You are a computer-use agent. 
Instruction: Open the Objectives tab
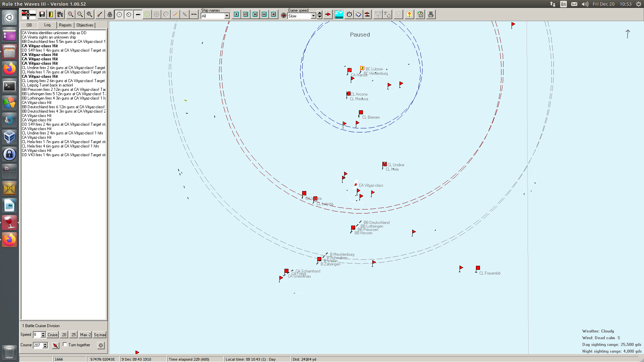85,25
